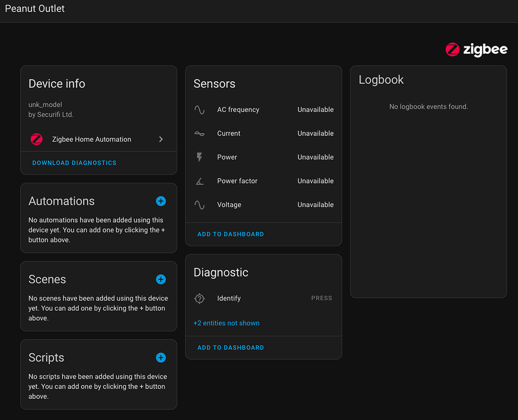Select the Power factor angle icon
The width and height of the screenshot is (518, 420).
[x=199, y=181]
